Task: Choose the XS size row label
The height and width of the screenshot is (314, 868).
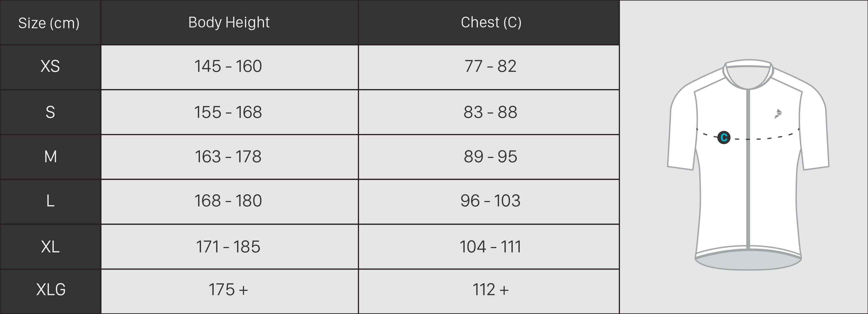Action: pos(51,67)
